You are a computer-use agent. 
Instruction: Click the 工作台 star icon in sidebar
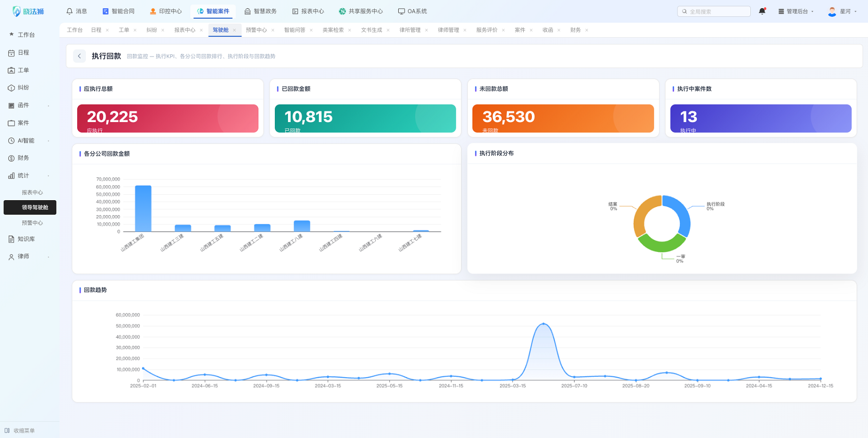click(12, 34)
